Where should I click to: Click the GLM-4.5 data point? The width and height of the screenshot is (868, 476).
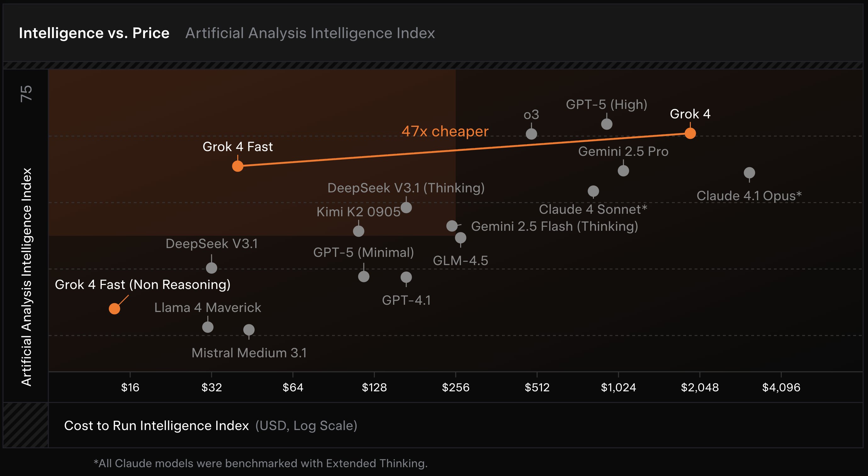pyautogui.click(x=461, y=238)
